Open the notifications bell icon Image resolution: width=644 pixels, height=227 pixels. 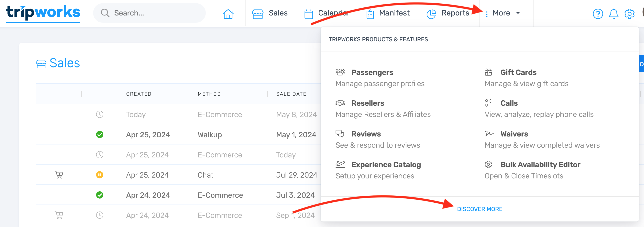pos(613,14)
